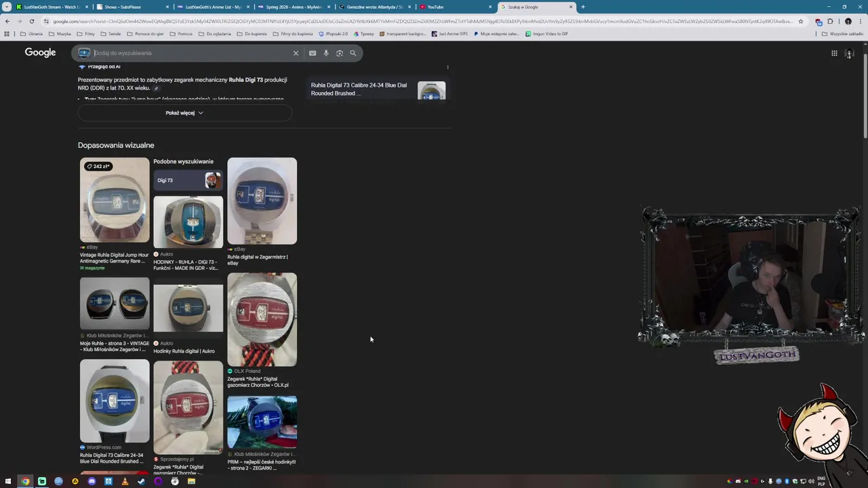Open the 'Just Anime GIFS' bookmark

point(450,33)
